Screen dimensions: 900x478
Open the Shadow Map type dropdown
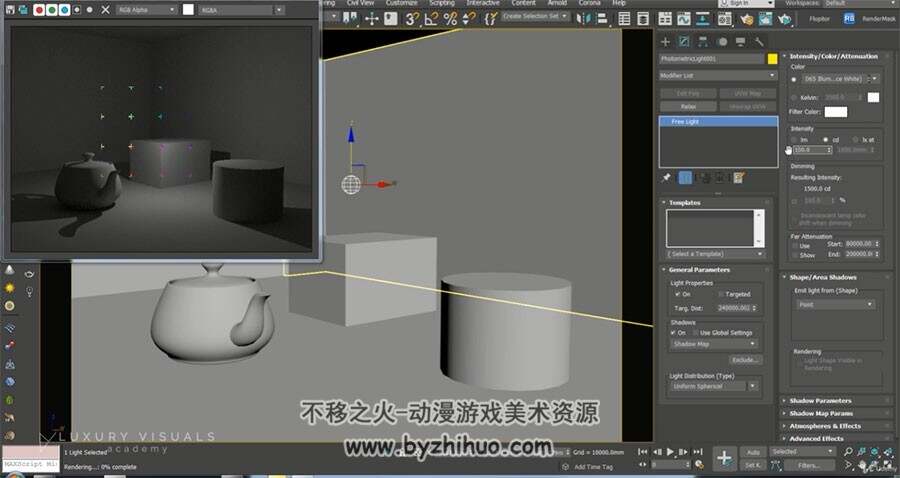[x=714, y=344]
